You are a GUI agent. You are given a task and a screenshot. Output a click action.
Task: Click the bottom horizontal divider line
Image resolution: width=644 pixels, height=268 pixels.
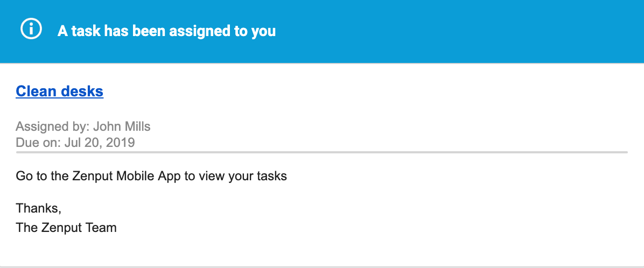[x=322, y=266]
